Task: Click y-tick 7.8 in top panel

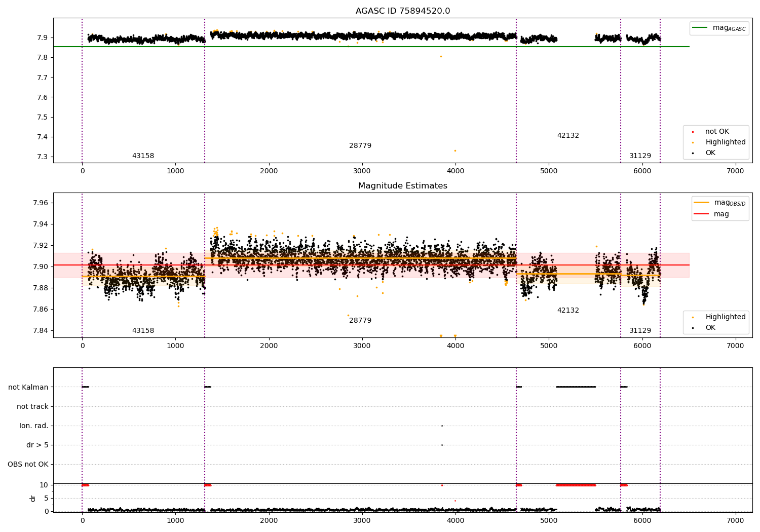Action: (x=43, y=58)
